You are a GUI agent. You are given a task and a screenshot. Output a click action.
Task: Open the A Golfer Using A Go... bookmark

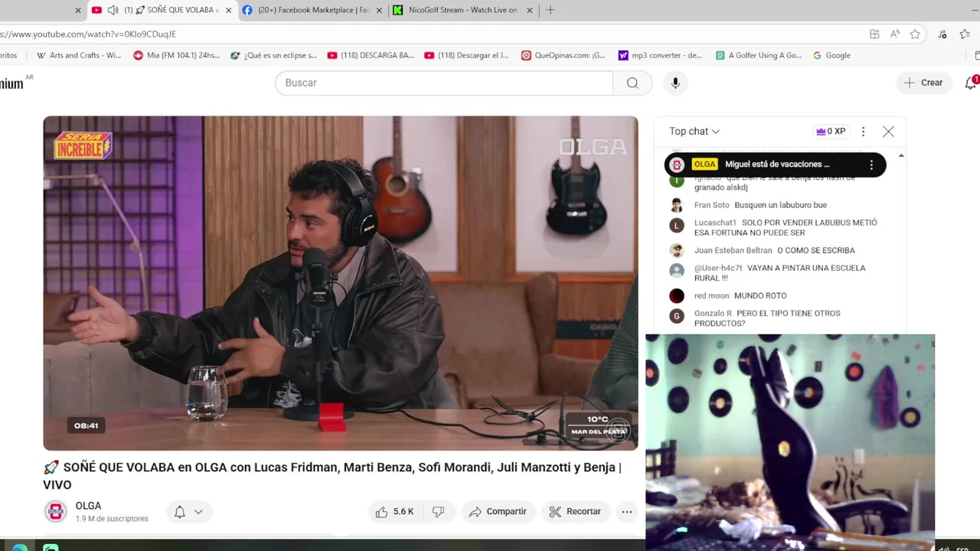(x=759, y=55)
